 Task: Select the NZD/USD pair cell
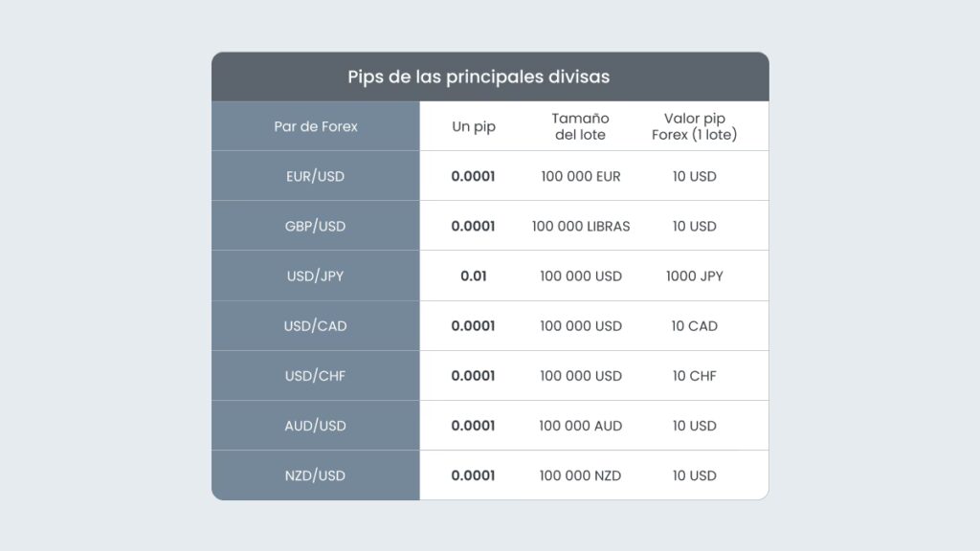pyautogui.click(x=316, y=475)
